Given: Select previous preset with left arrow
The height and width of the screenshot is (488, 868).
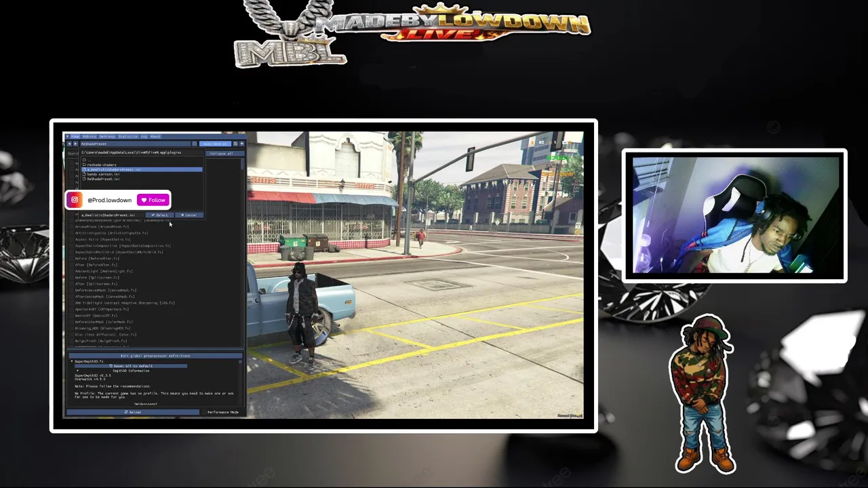Looking at the screenshot, I should click(69, 144).
